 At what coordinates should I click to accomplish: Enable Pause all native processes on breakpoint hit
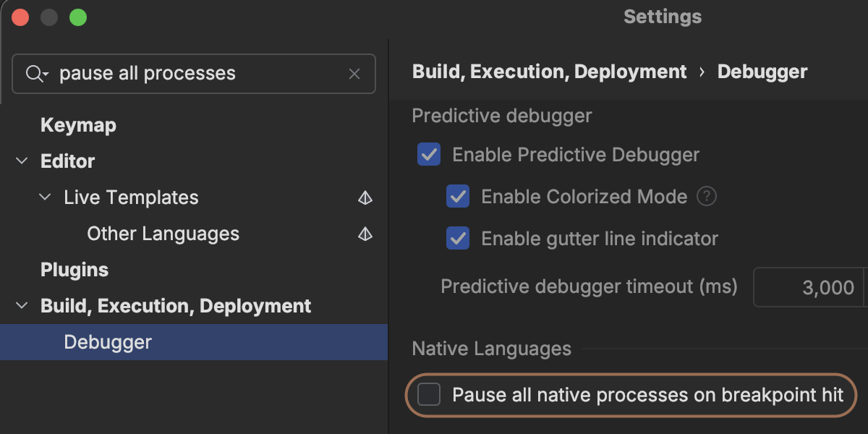(x=429, y=395)
